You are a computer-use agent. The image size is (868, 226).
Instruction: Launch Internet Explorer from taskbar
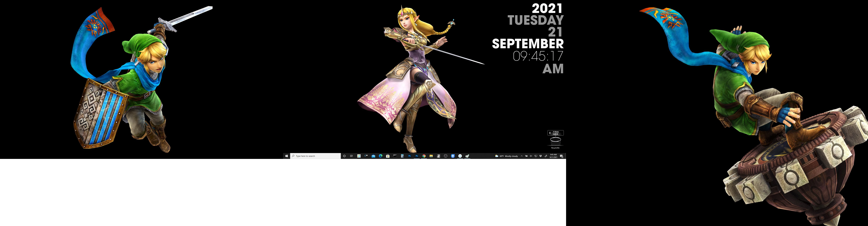pyautogui.click(x=359, y=156)
